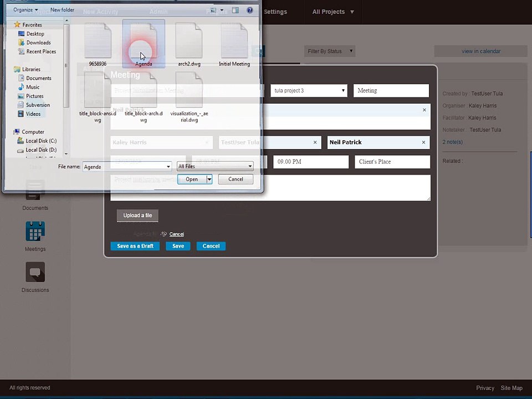Open Libraries node
532x399 pixels.
(31, 69)
